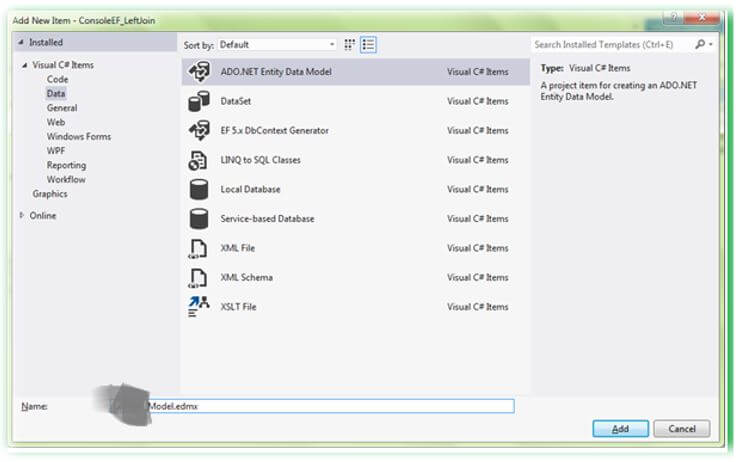Image resolution: width=752 pixels, height=462 pixels.
Task: Focus the Search Installed Templates box
Action: coord(611,45)
